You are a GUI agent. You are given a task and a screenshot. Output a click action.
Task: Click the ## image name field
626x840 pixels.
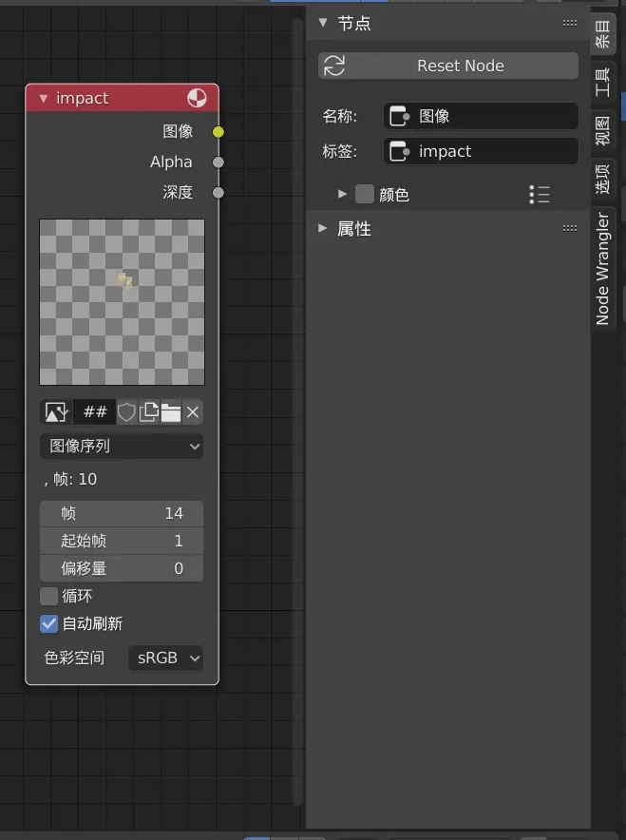pos(94,412)
